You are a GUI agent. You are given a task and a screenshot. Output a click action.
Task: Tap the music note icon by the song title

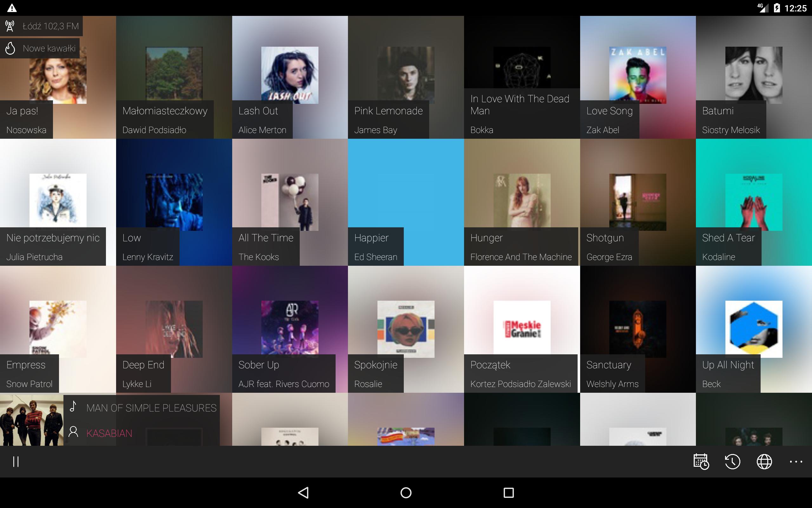click(73, 406)
